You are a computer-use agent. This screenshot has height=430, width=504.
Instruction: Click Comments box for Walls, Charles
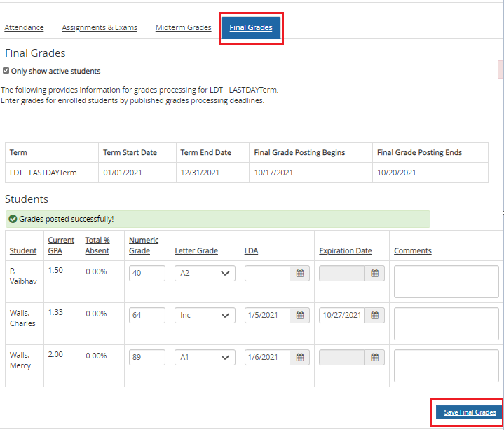click(445, 323)
